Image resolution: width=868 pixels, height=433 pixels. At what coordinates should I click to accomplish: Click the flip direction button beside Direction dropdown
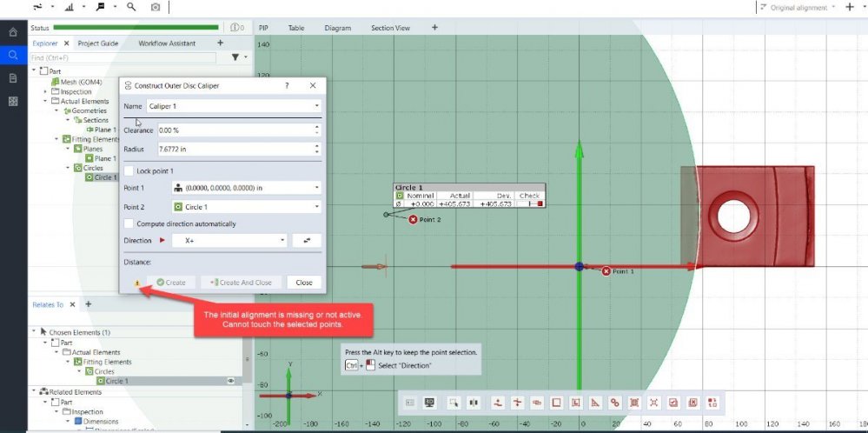pyautogui.click(x=307, y=240)
